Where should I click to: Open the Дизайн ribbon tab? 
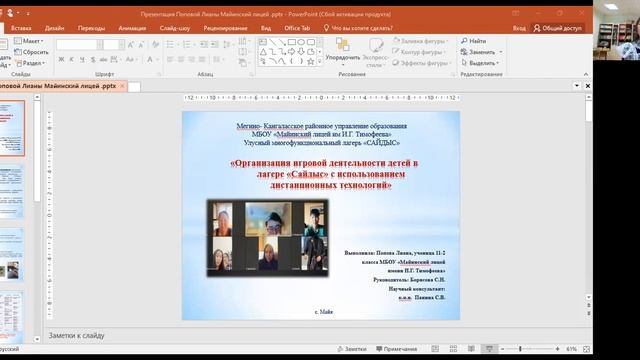[x=54, y=28]
